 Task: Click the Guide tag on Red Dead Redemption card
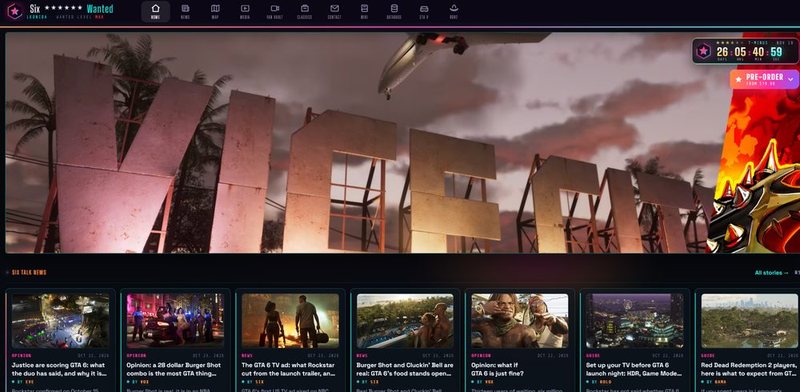click(x=708, y=356)
